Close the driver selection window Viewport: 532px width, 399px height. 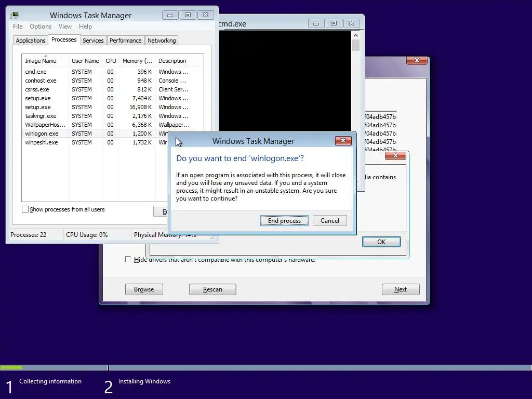417,60
